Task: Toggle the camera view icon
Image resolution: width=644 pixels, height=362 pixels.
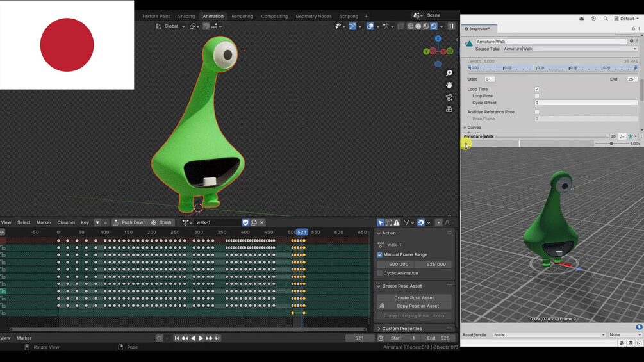Action: tap(449, 97)
